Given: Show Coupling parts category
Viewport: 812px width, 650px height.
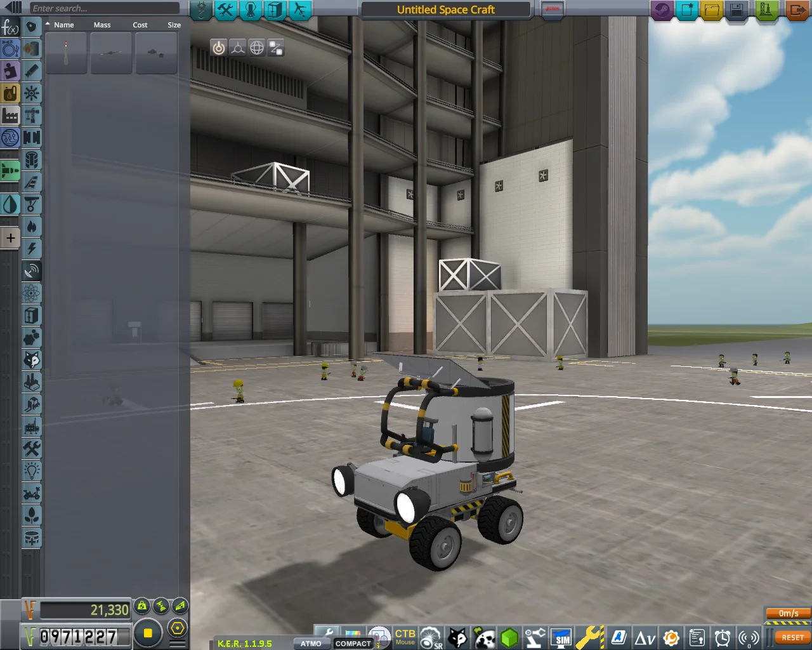Looking at the screenshot, I should pyautogui.click(x=32, y=137).
